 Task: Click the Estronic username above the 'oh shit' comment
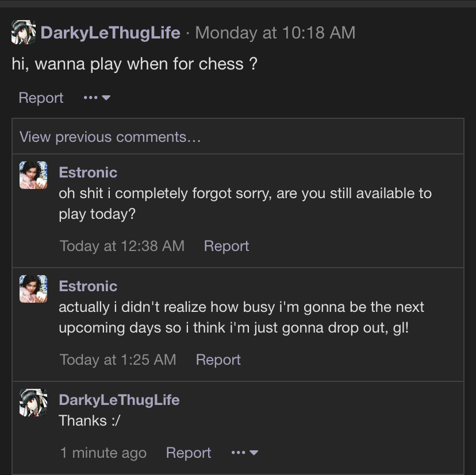click(88, 172)
